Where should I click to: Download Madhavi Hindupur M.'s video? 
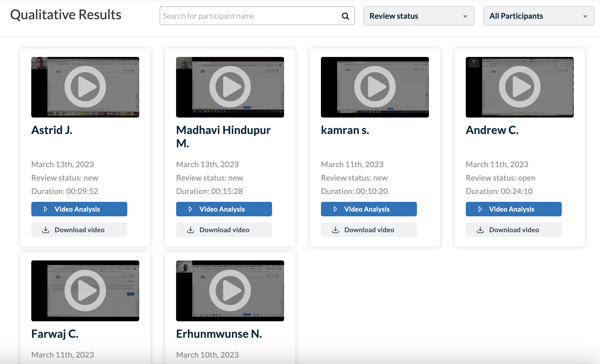pos(224,230)
